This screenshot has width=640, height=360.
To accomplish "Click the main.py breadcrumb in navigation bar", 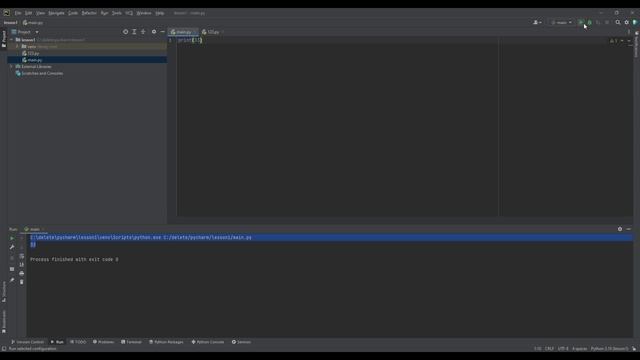I will coord(33,23).
